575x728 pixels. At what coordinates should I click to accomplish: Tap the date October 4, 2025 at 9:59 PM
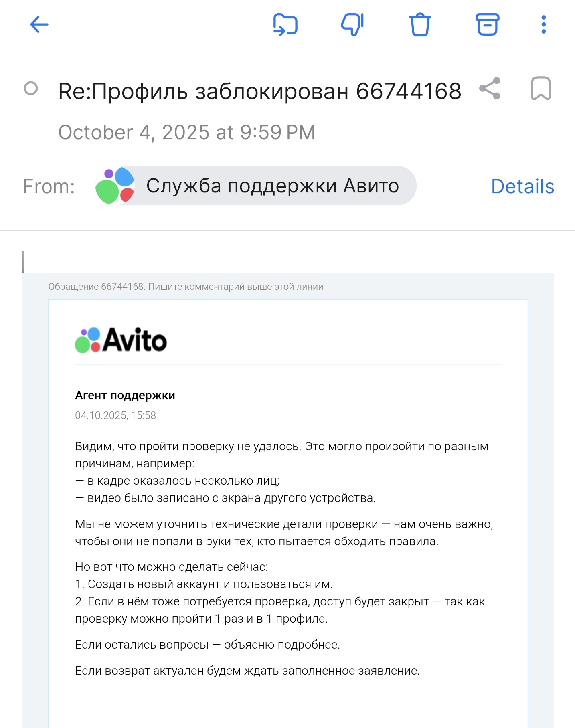point(187,132)
